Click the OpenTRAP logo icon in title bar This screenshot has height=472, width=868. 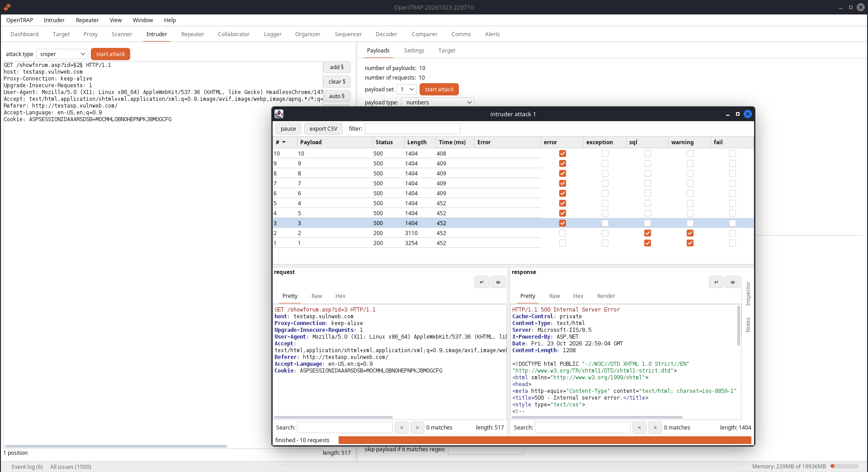[7, 7]
